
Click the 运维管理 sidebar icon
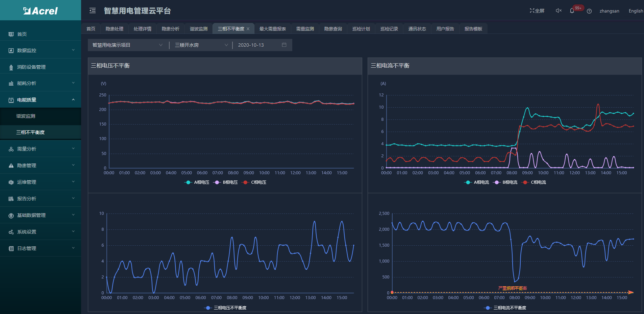point(11,182)
